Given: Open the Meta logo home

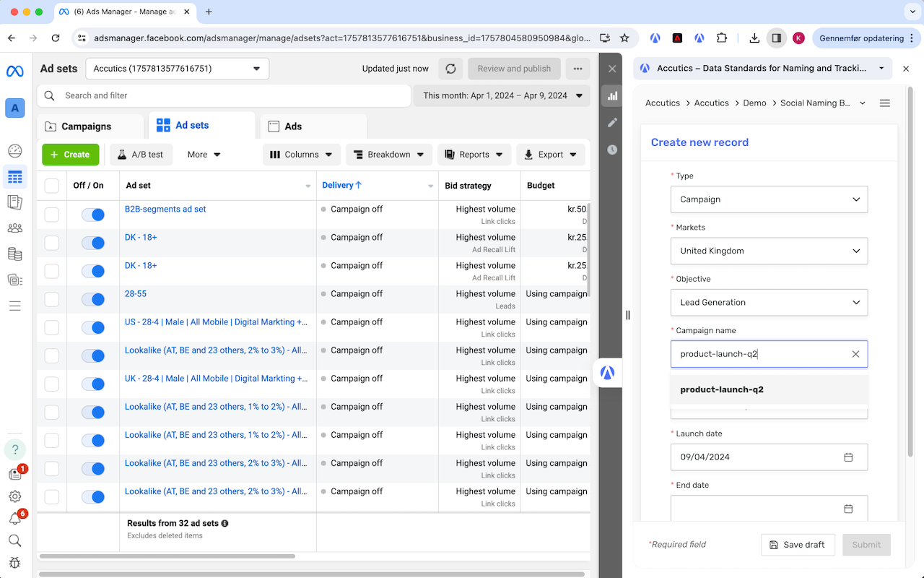Looking at the screenshot, I should click(15, 72).
